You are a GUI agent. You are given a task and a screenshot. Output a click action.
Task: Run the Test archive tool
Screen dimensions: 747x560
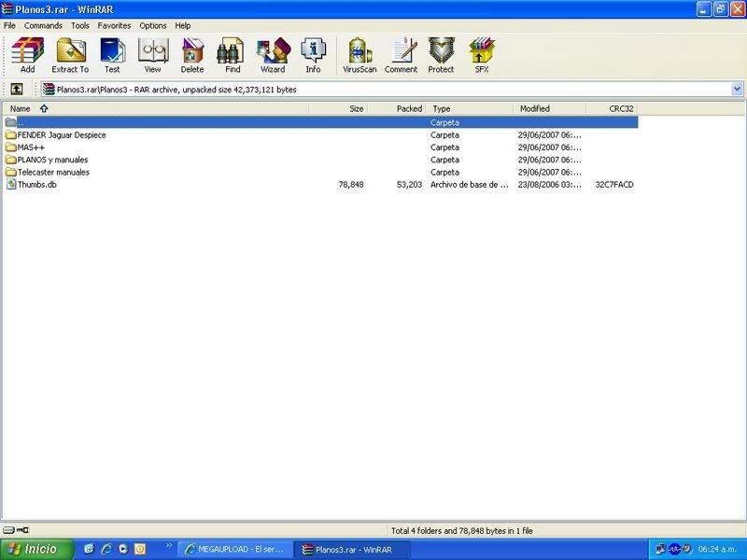[112, 55]
